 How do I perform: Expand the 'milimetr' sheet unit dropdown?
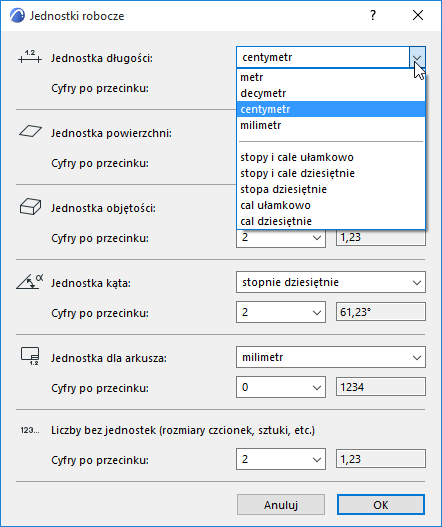coord(331,357)
